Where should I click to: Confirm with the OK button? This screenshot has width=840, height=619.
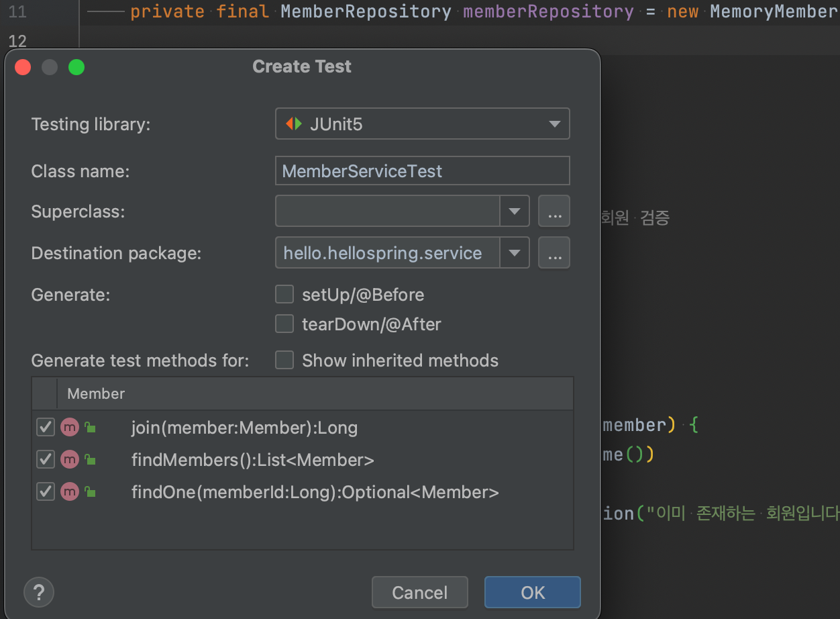click(533, 592)
